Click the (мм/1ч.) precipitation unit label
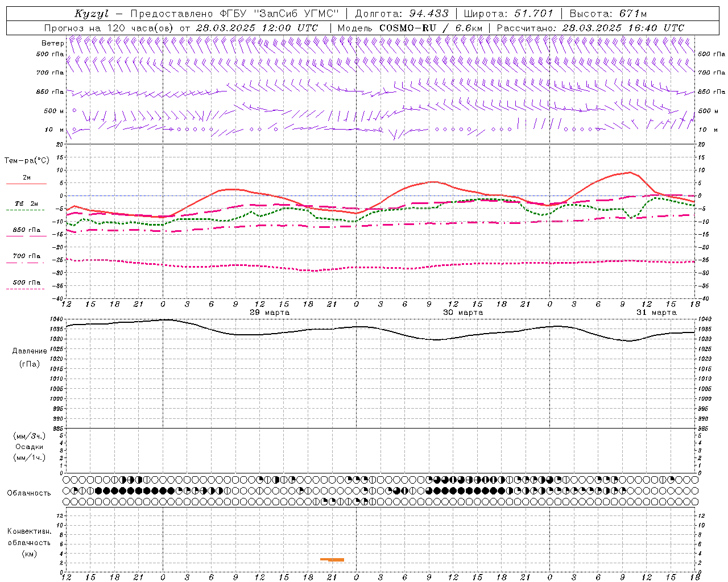728x582 pixels. pyautogui.click(x=30, y=458)
